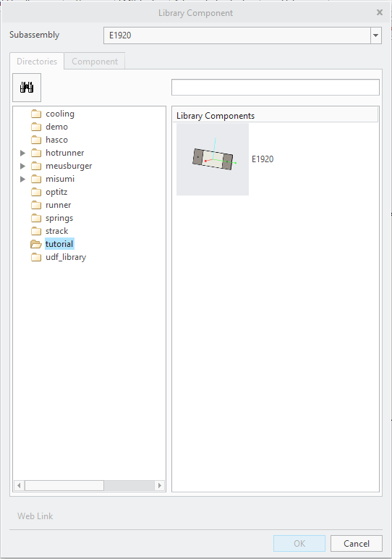392x559 pixels.
Task: Click the open tutorial folder icon
Action: point(36,244)
